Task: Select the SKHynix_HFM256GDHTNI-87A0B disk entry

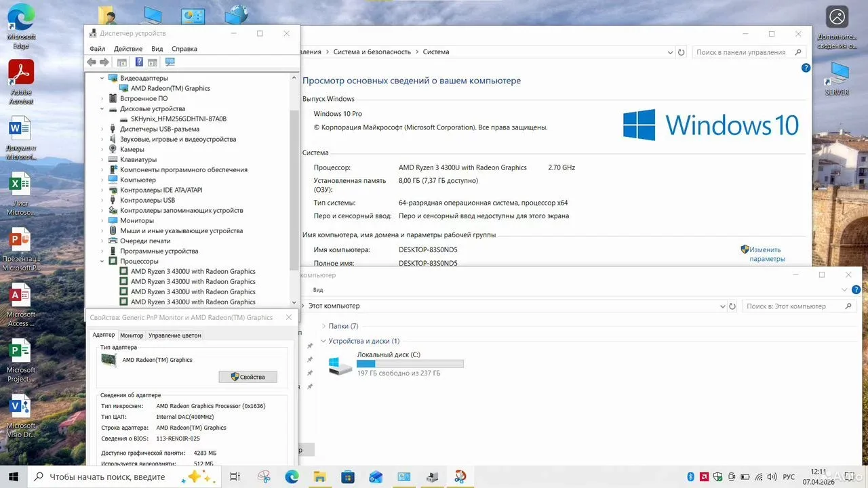Action: click(x=178, y=119)
